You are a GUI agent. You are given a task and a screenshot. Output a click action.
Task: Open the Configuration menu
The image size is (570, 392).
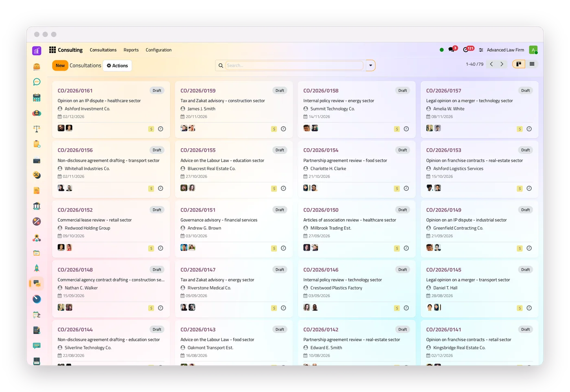point(158,50)
